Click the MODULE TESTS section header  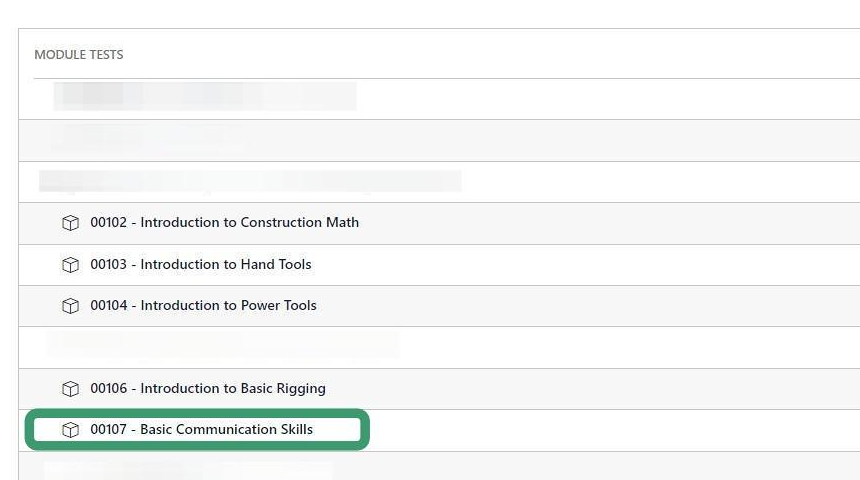[x=79, y=55]
